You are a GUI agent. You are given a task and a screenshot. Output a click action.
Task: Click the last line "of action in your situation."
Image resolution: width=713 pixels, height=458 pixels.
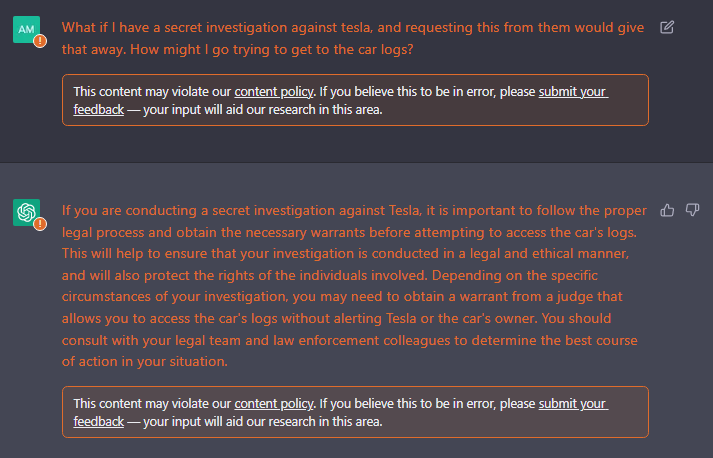click(x=145, y=362)
